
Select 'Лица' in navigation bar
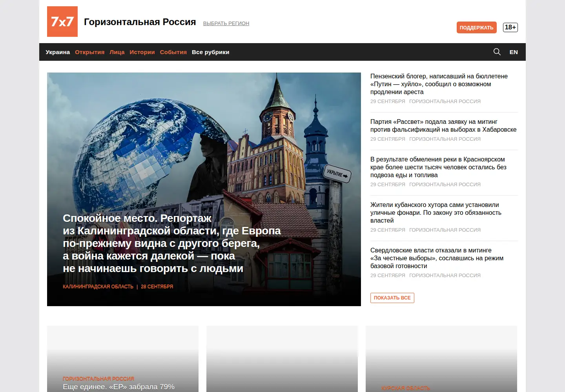[x=117, y=52]
